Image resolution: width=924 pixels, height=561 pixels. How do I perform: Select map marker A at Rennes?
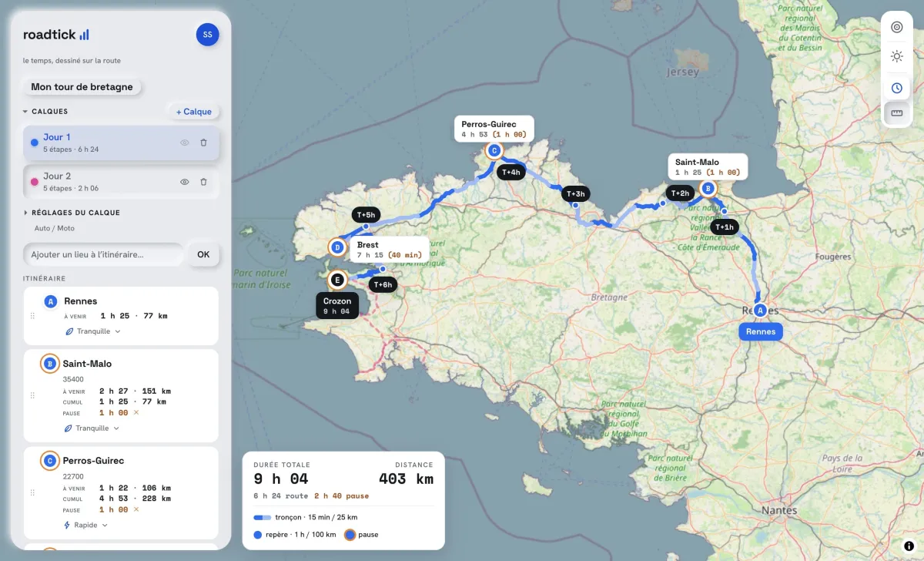point(760,310)
